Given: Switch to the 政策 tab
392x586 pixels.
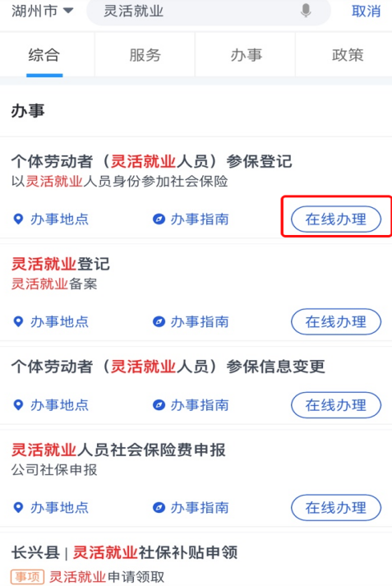Looking at the screenshot, I should point(347,55).
